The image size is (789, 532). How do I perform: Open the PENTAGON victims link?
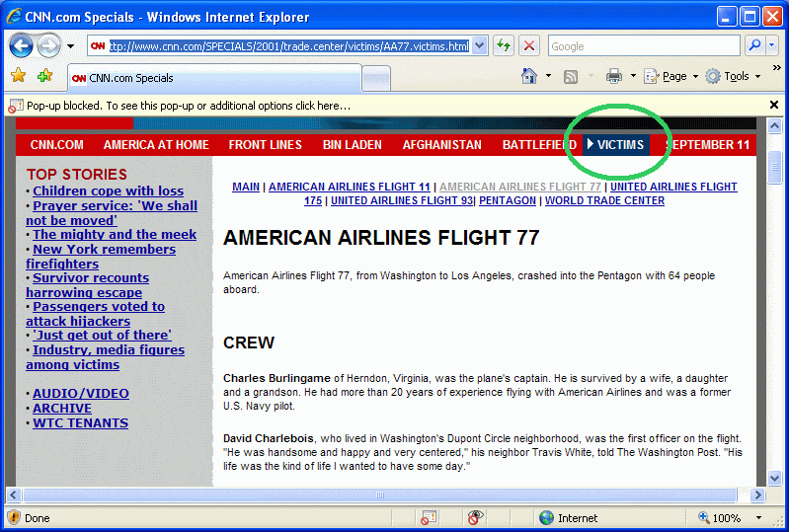(508, 200)
